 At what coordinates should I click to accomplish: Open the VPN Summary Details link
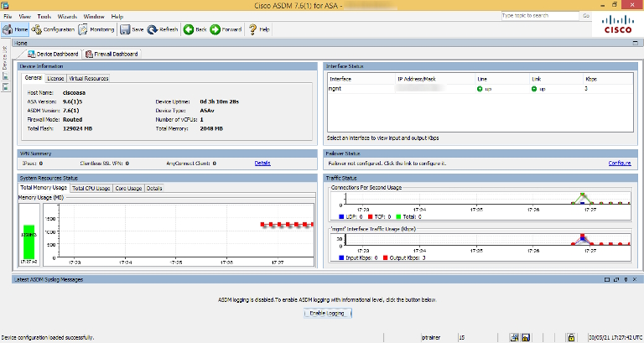pyautogui.click(x=262, y=163)
